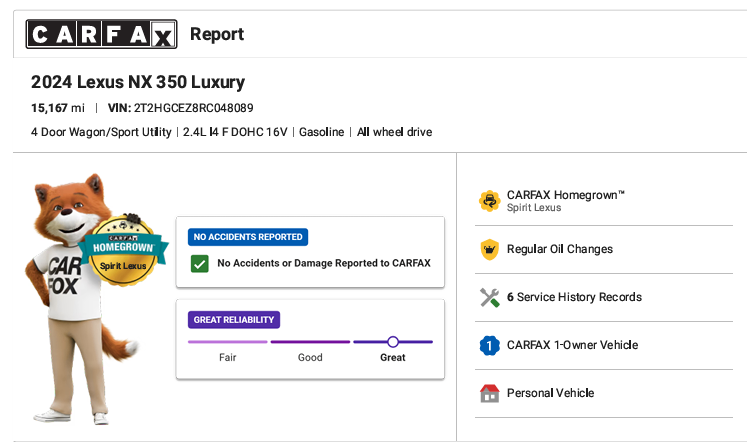
Task: Click the Personal Vehicle house icon
Action: 489,394
